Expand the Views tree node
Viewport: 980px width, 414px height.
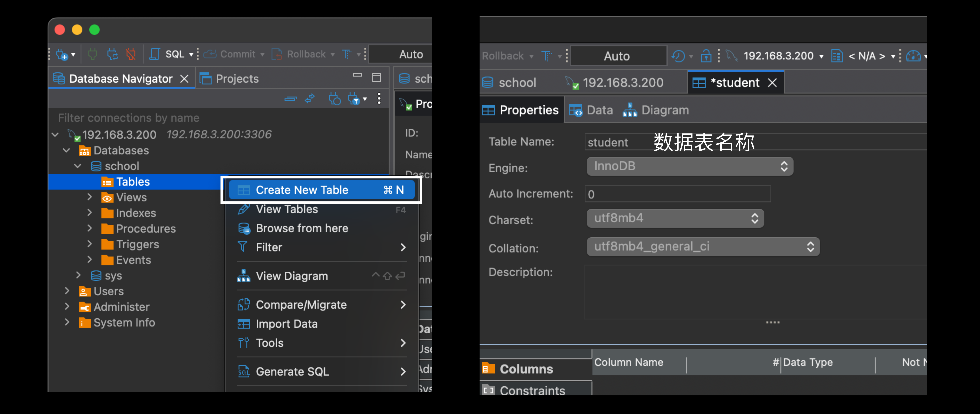[x=90, y=197]
